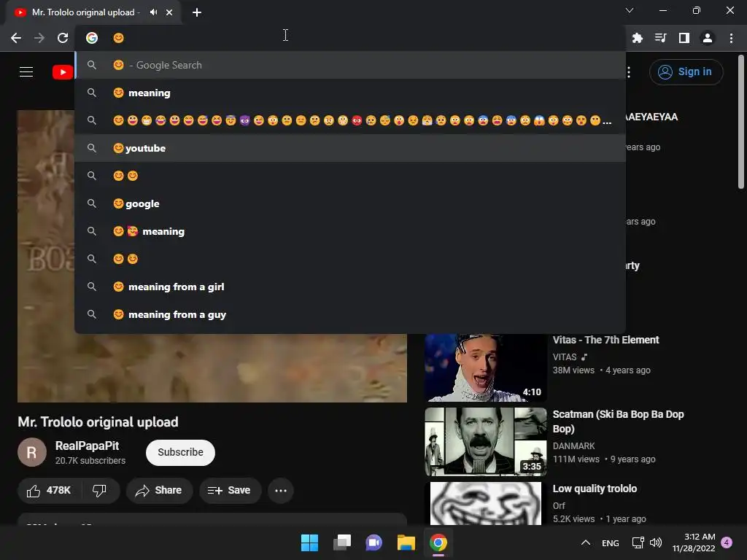Reload the current page

click(63, 38)
